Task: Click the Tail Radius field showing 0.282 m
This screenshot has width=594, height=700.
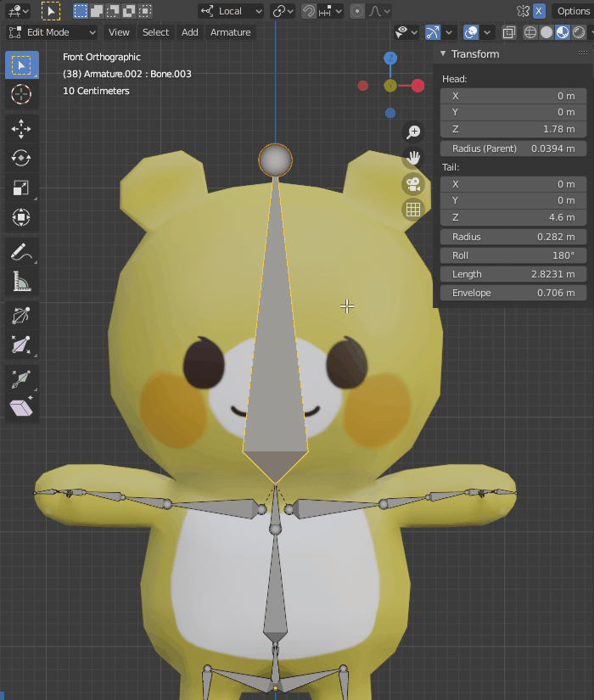Action: coord(513,237)
